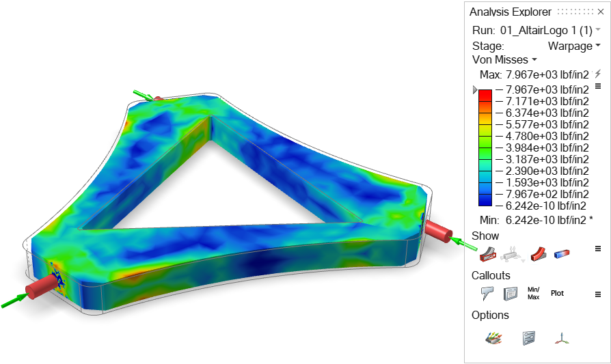
Task: Click the 1.593e+03 lbf/in2 legend value
Action: click(x=547, y=182)
